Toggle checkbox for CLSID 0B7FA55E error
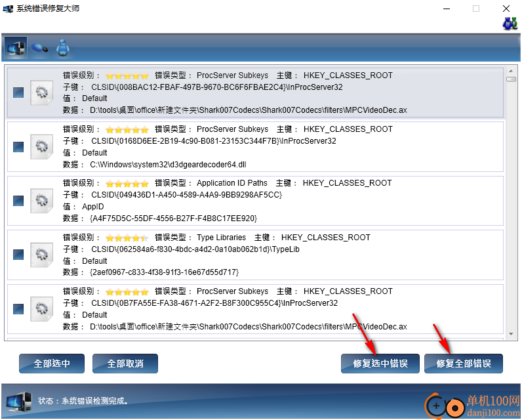 click(x=18, y=308)
